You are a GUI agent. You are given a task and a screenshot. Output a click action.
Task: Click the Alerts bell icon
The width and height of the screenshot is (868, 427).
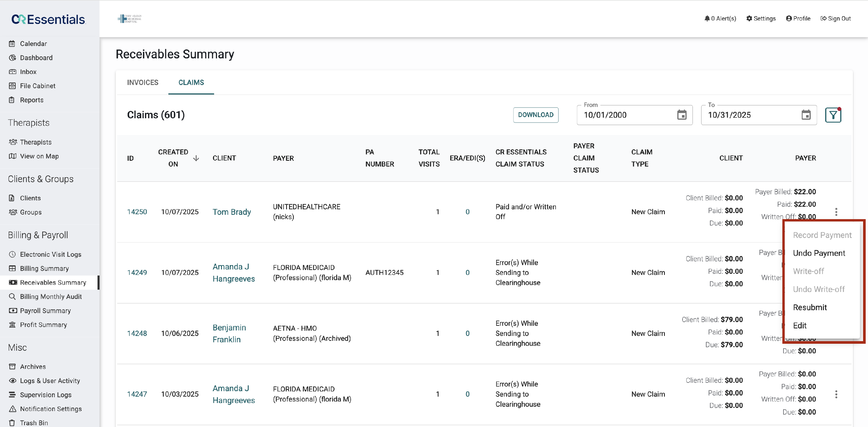coord(707,19)
